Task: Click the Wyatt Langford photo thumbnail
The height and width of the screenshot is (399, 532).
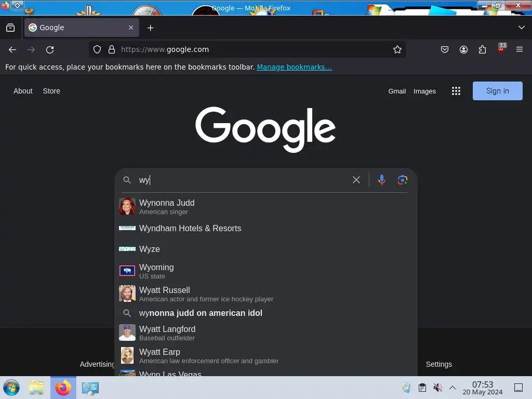Action: (127, 332)
